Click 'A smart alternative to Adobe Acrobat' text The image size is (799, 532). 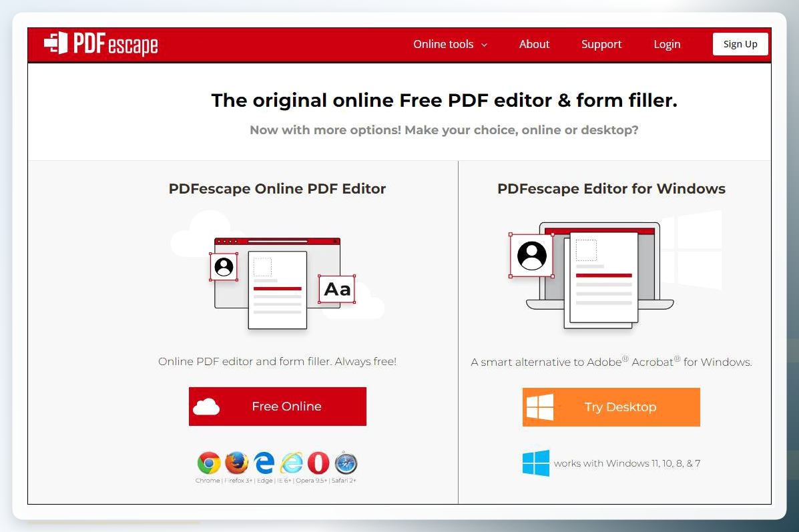611,361
